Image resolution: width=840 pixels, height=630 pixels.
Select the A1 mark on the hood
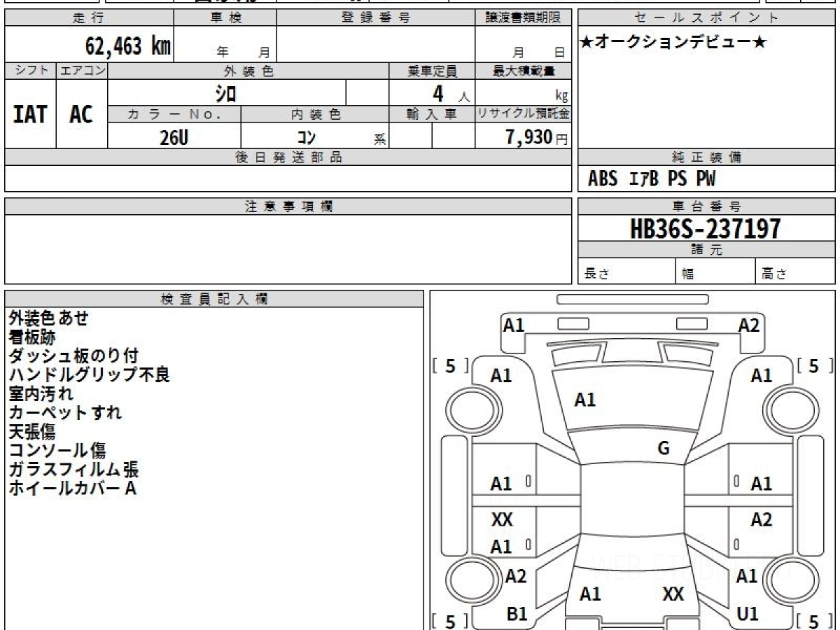tap(585, 400)
